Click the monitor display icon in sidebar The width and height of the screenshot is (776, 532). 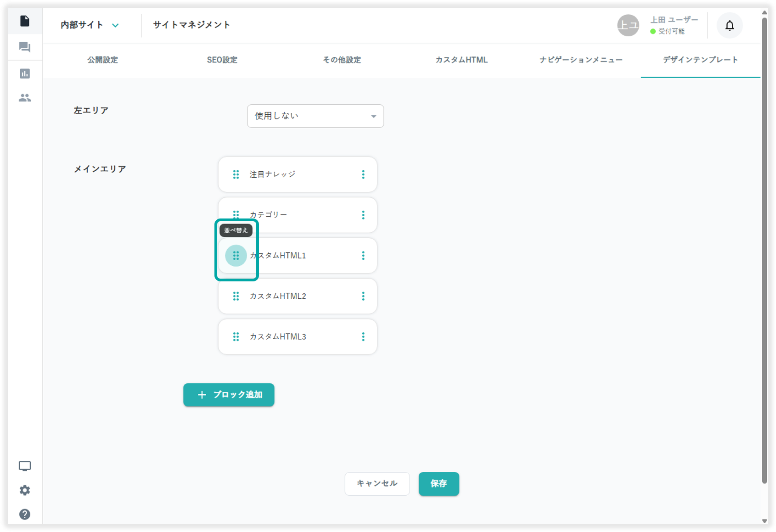25,466
